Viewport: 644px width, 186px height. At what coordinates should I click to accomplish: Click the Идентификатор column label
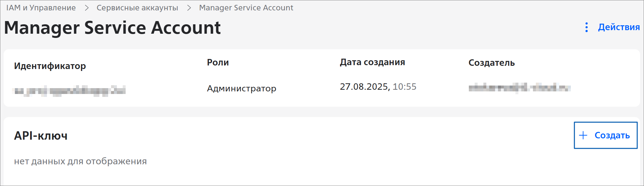point(50,66)
